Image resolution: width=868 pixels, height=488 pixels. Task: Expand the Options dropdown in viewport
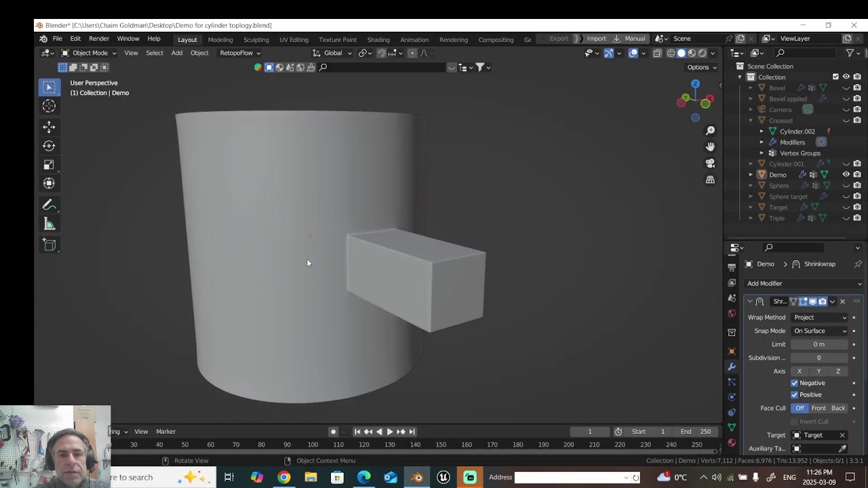coord(701,67)
